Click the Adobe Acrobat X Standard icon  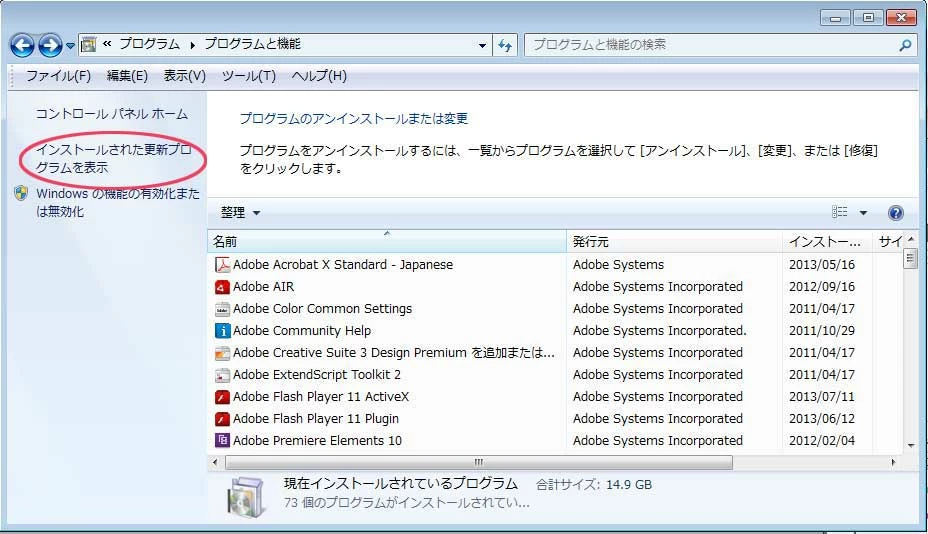(222, 265)
